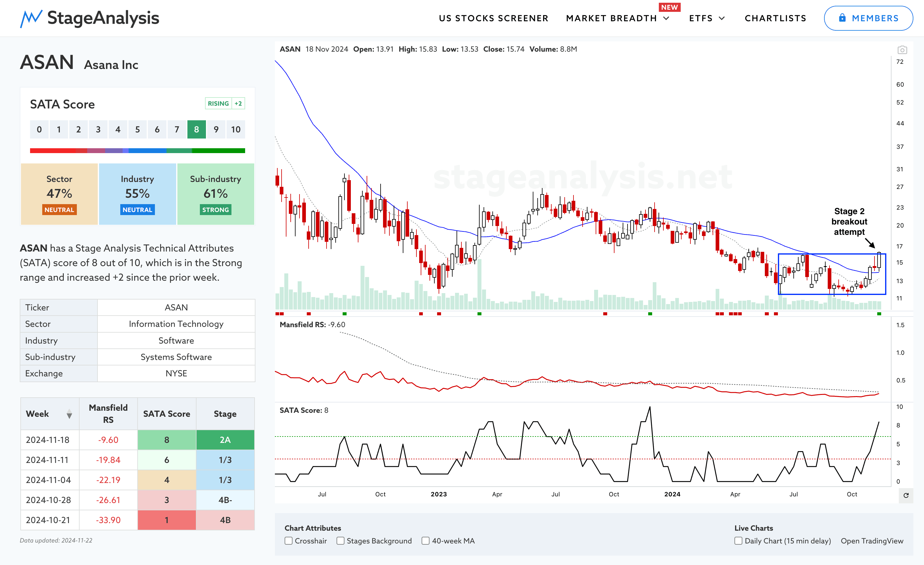Image resolution: width=924 pixels, height=565 pixels.
Task: Click the 2024-10-28 week cell
Action: pyautogui.click(x=50, y=500)
